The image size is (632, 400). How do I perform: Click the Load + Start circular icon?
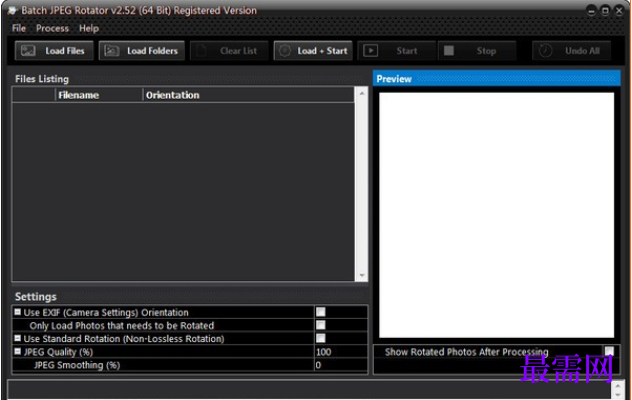tap(285, 50)
